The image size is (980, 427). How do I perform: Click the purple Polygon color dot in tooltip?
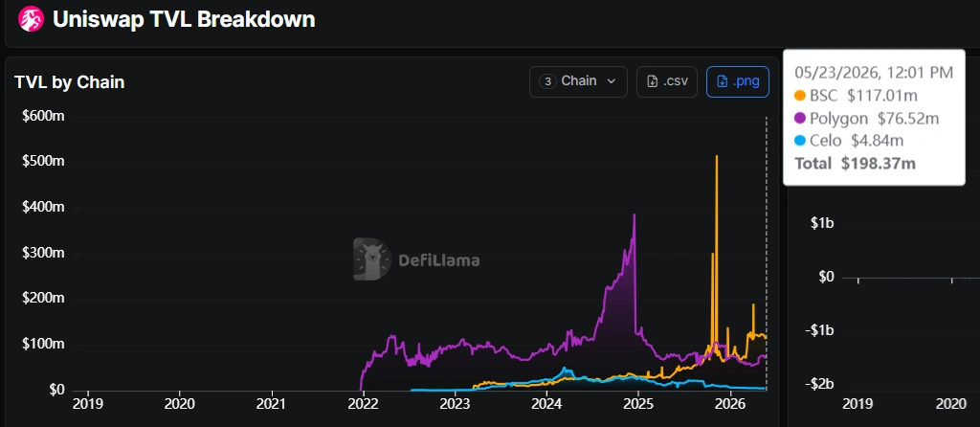[x=800, y=118]
